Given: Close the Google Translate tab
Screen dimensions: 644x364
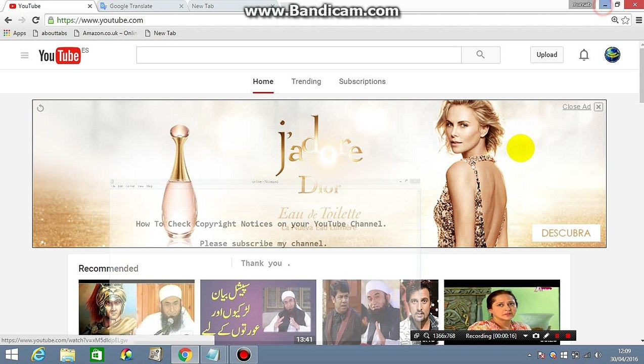Looking at the screenshot, I should click(x=181, y=6).
